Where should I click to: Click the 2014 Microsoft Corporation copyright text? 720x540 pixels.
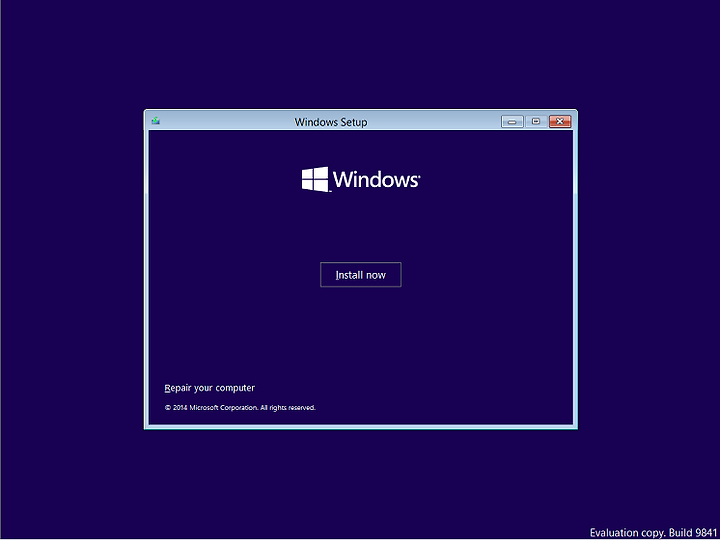click(240, 408)
